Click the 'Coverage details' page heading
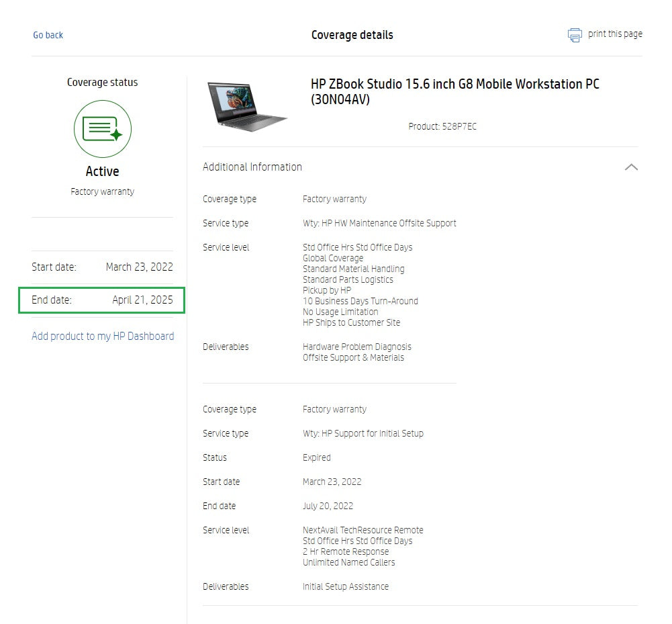The image size is (672, 624). point(352,35)
